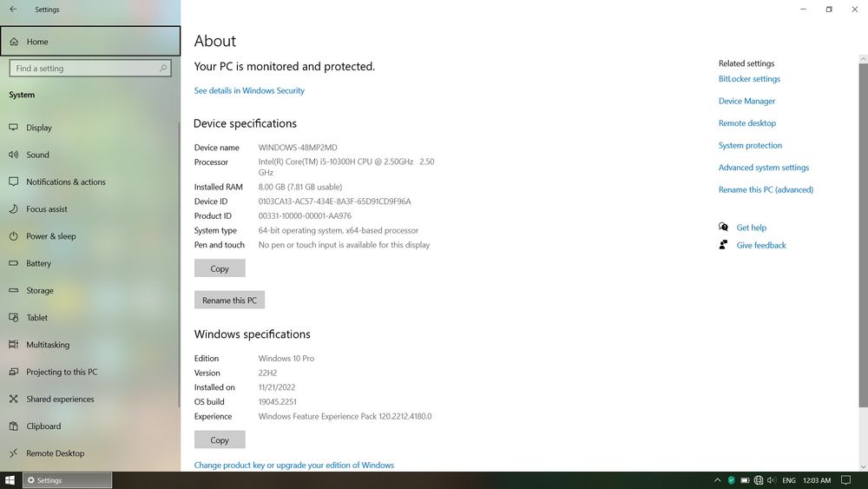Open the Action Center notifications icon
The width and height of the screenshot is (868, 489).
pyautogui.click(x=845, y=480)
